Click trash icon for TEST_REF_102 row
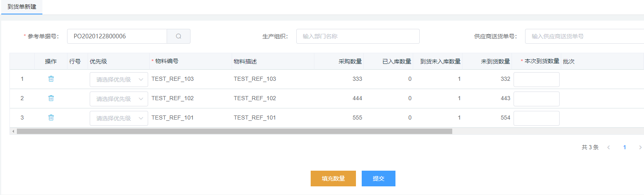The width and height of the screenshot is (644, 195). tap(51, 98)
